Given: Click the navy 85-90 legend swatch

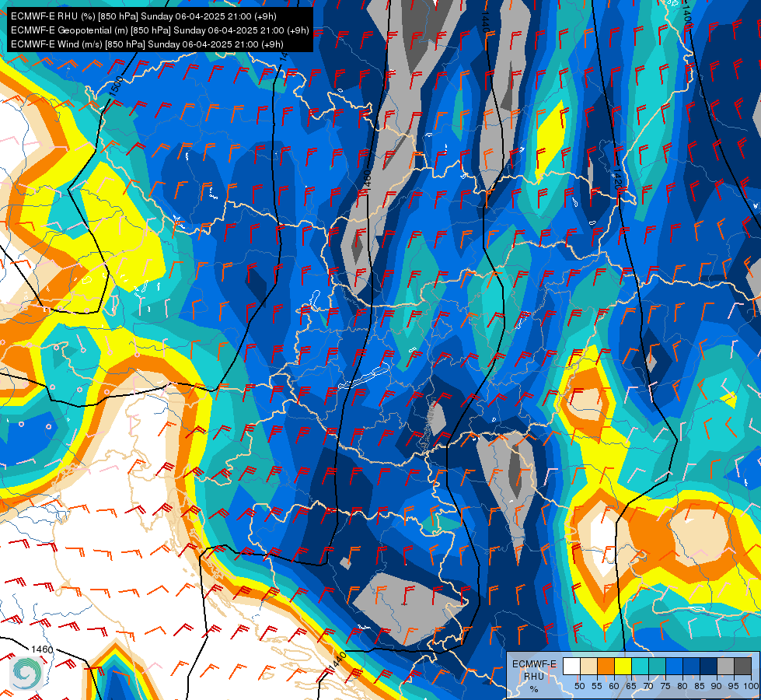Looking at the screenshot, I should (709, 666).
